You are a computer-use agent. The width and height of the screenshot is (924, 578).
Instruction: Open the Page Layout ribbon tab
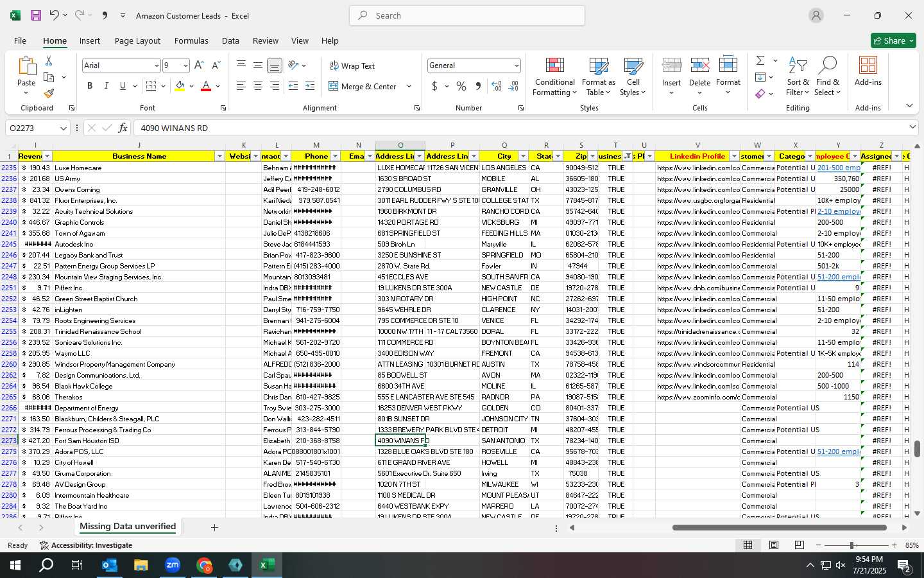point(137,40)
